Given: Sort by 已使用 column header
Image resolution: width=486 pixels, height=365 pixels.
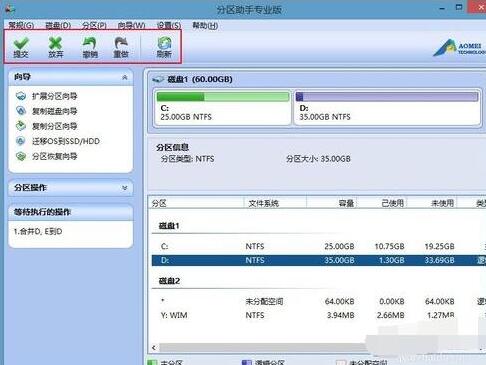Looking at the screenshot, I should click(382, 203).
